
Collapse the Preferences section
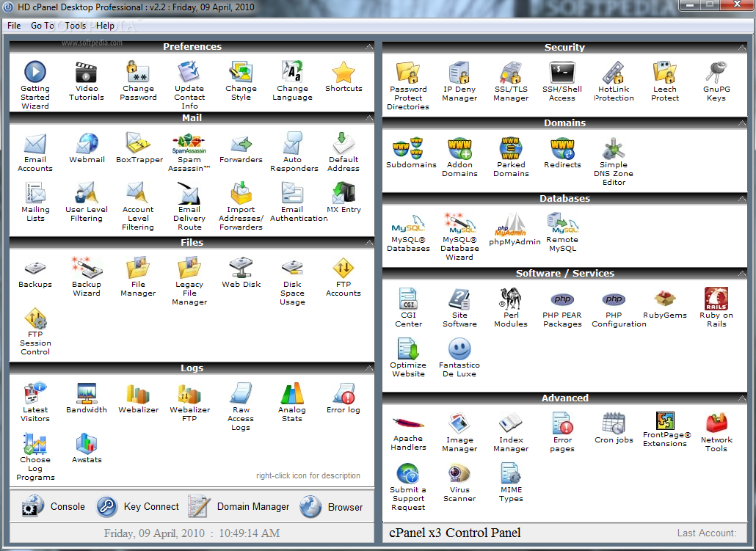369,47
